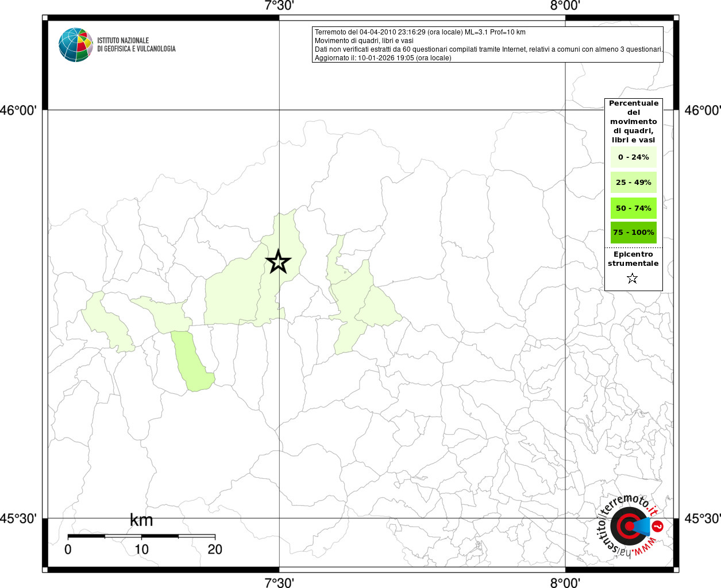The height and width of the screenshot is (588, 721).
Task: Select the 50 - 74% legend swatch
Action: pos(634,208)
